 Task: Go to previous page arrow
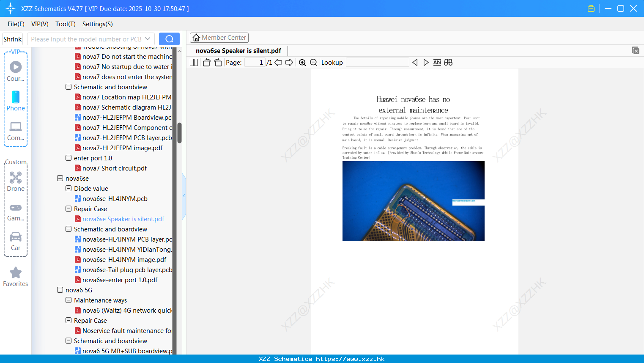(278, 63)
